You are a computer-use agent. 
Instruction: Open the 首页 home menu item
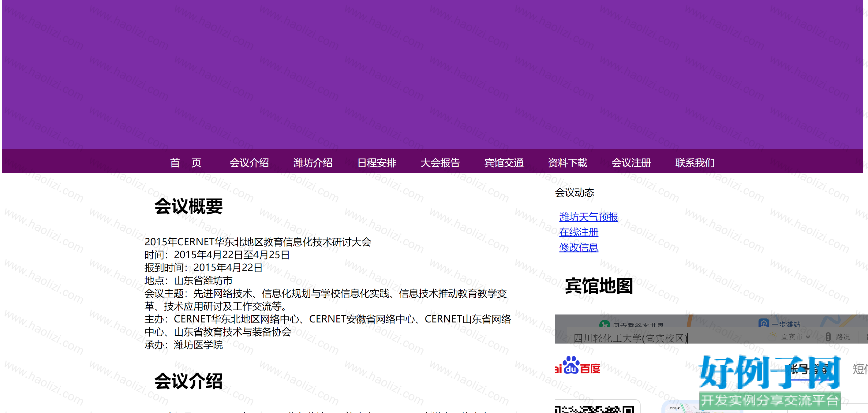click(x=186, y=163)
